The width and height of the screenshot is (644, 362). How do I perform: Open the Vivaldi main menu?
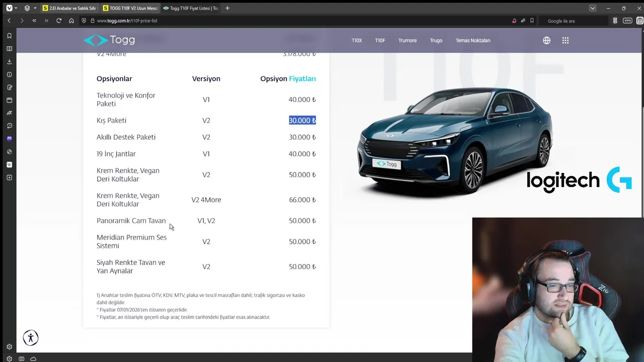pos(9,8)
